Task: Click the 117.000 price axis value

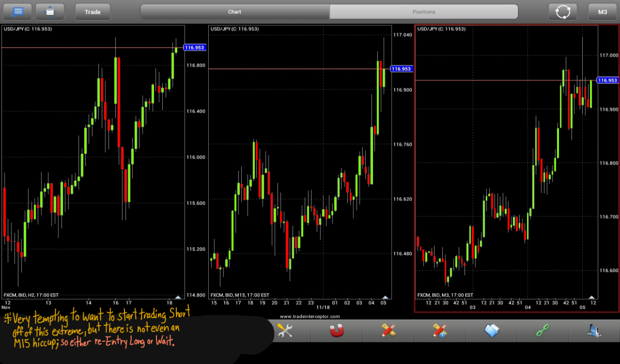Action: 609,55
